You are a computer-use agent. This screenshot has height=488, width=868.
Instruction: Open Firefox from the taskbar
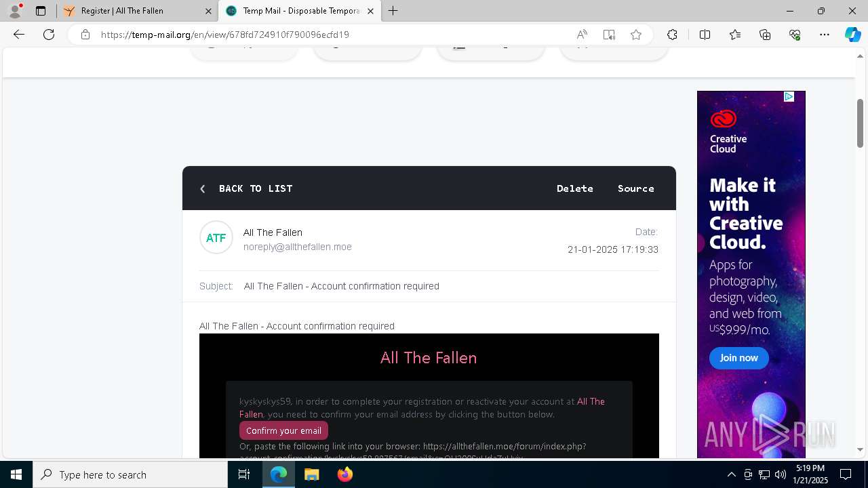(345, 474)
